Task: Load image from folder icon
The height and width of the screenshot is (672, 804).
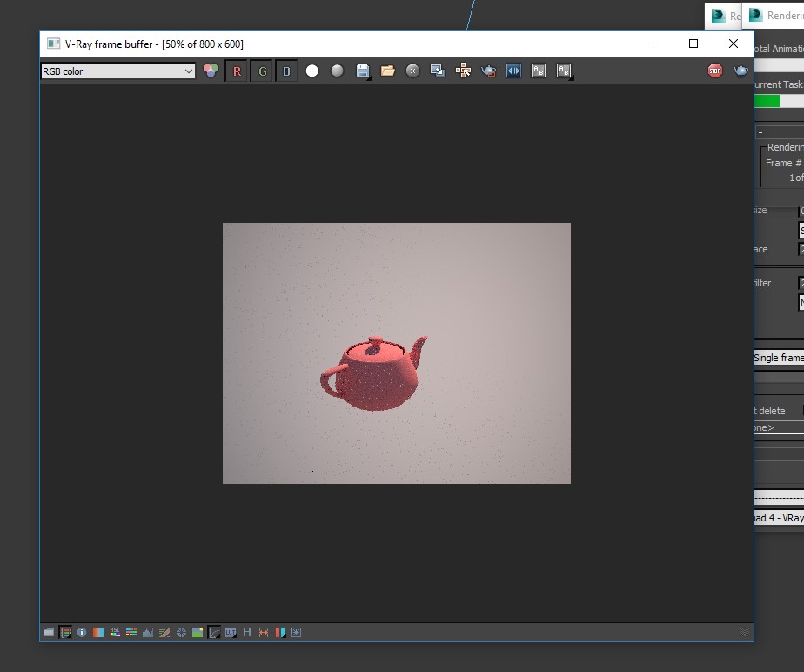Action: click(388, 71)
